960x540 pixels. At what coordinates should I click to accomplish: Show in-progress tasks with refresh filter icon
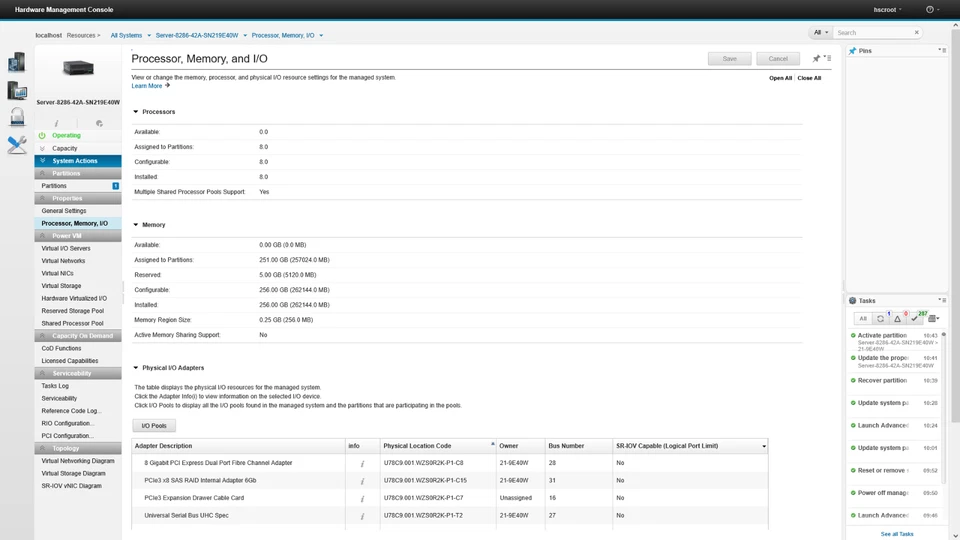coord(880,318)
